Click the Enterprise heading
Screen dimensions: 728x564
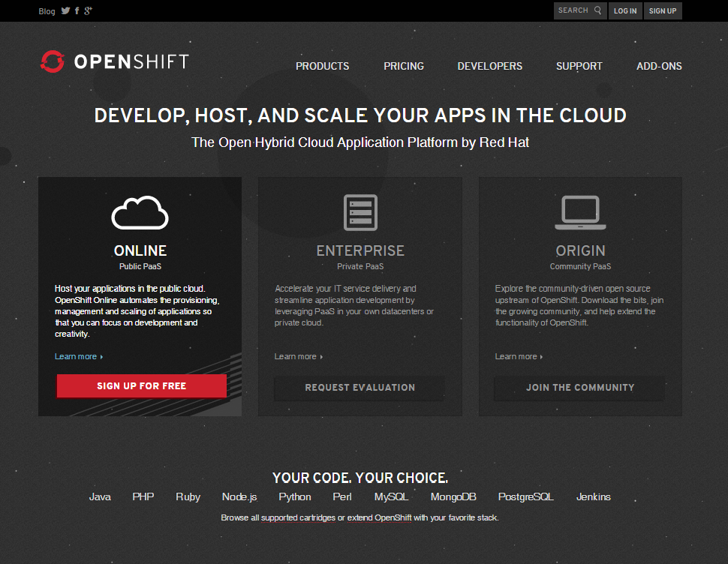point(360,251)
